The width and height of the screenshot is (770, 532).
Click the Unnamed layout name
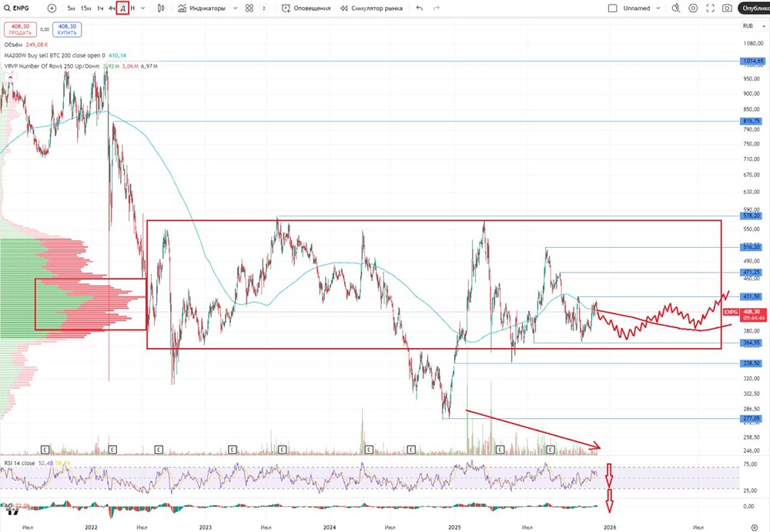(x=637, y=8)
